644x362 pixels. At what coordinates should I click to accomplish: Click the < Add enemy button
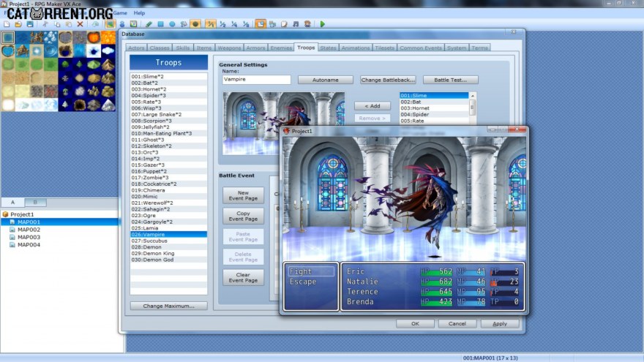(x=372, y=106)
